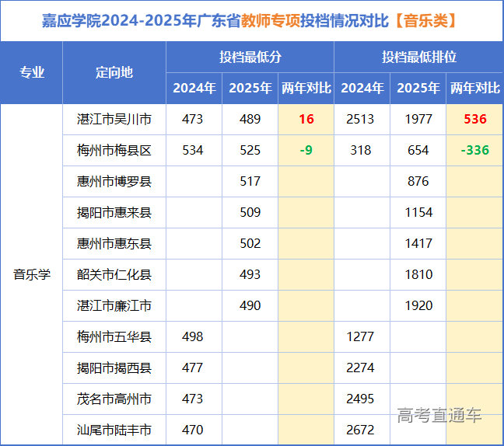Click 惠州市博罗县's 2025 score 517
The image size is (504, 446).
[250, 182]
